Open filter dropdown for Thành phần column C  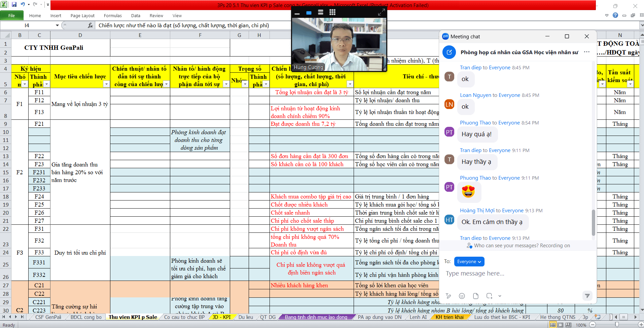47,84
